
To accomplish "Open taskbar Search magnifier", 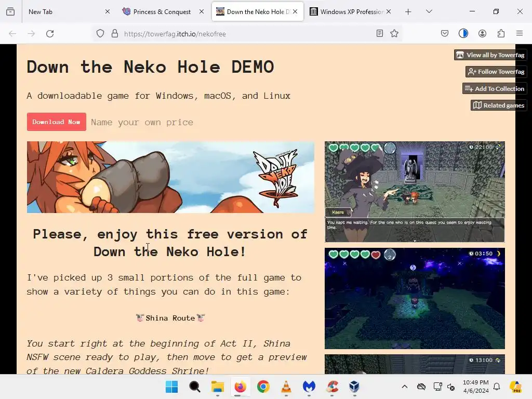I will [195, 387].
